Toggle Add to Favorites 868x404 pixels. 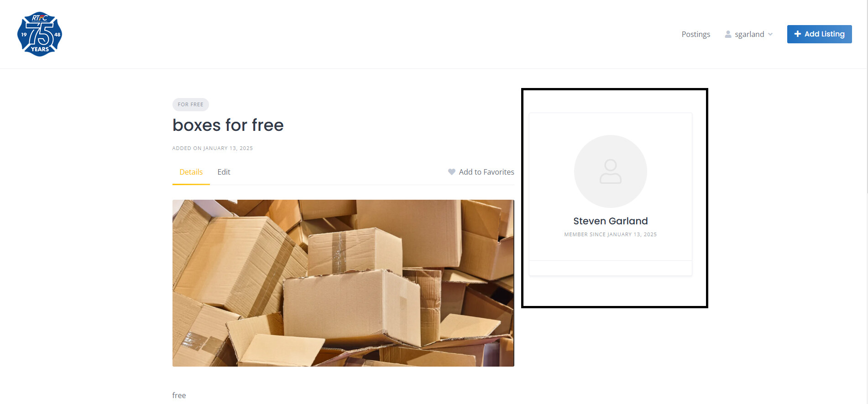481,172
